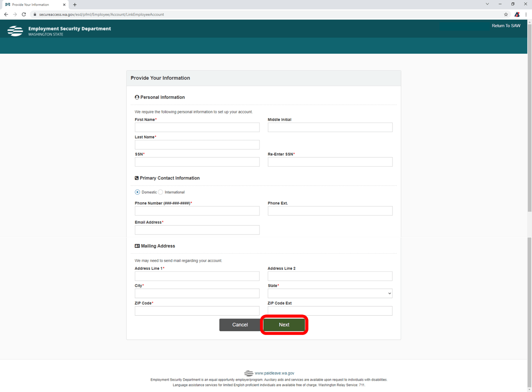The width and height of the screenshot is (532, 392).
Task: Open the browser tab search chevron
Action: (x=487, y=4)
